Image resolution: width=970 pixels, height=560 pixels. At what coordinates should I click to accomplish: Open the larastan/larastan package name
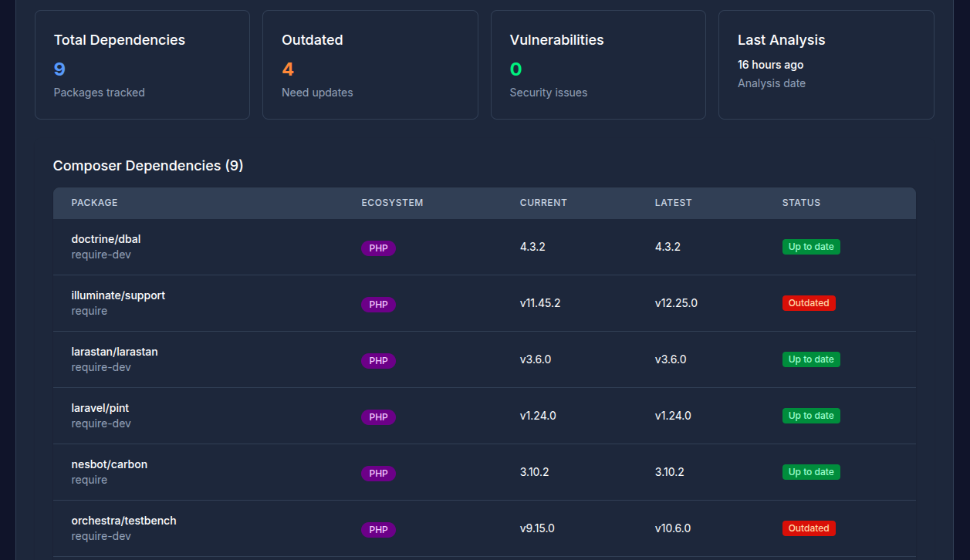(114, 352)
